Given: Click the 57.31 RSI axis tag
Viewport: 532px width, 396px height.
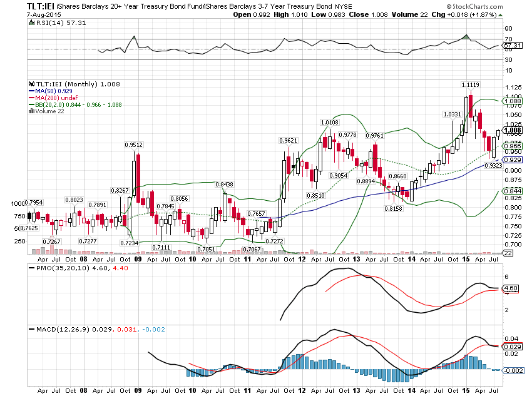Looking at the screenshot, I should [x=513, y=46].
